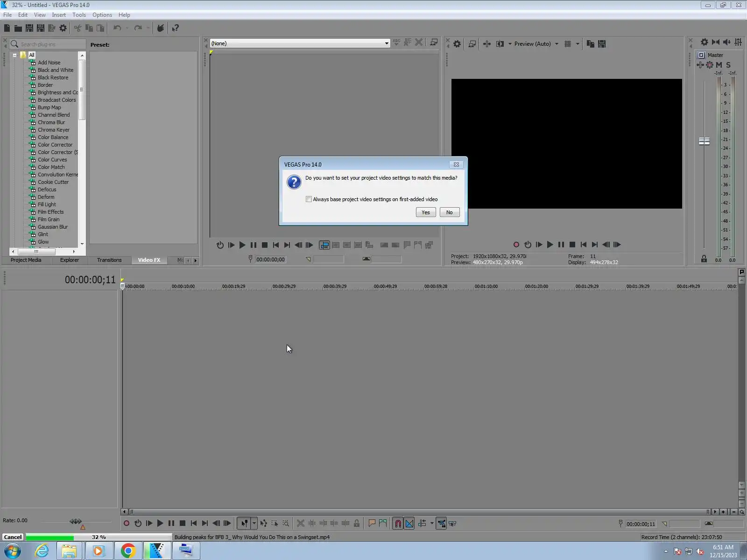
Task: Open Normal Edit tool dropdown arrow
Action: [254, 524]
